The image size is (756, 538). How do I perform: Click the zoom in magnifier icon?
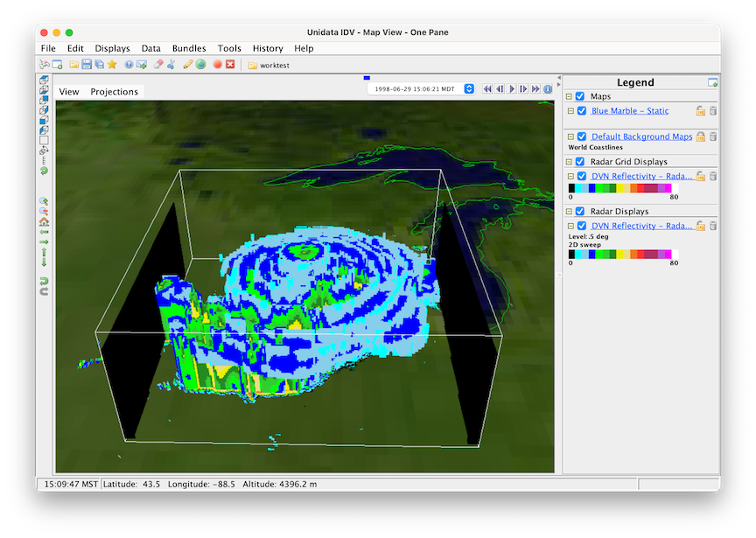tap(44, 201)
